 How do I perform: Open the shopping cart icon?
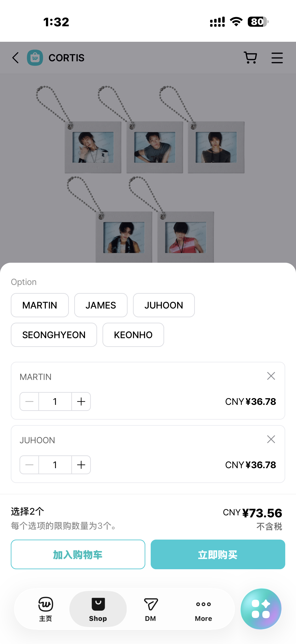[250, 58]
